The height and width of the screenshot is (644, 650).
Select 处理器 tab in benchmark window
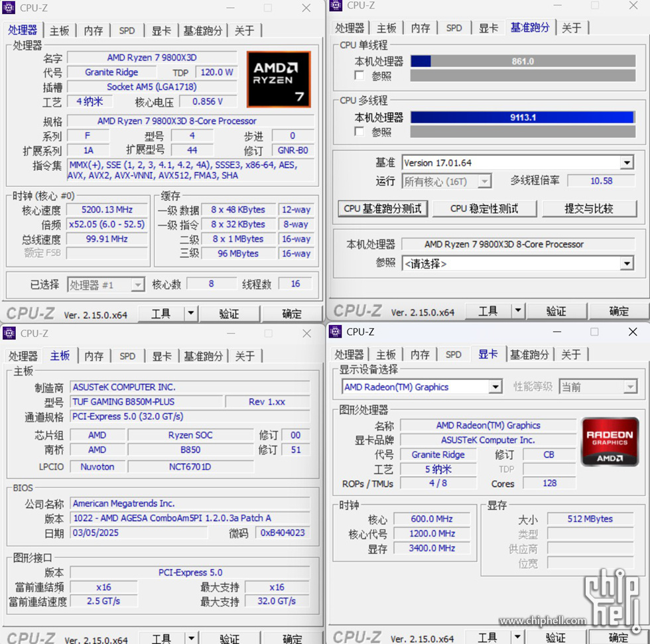(350, 28)
